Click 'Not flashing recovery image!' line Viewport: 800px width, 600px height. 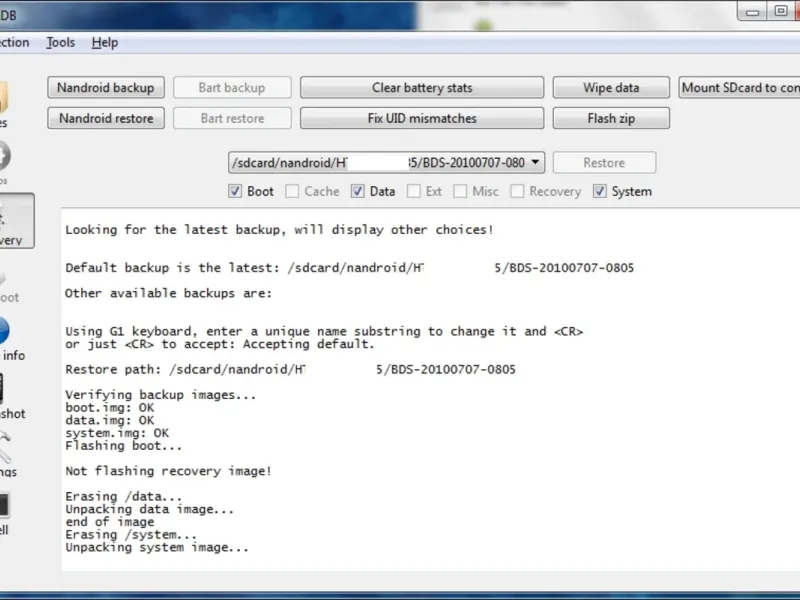pos(168,471)
